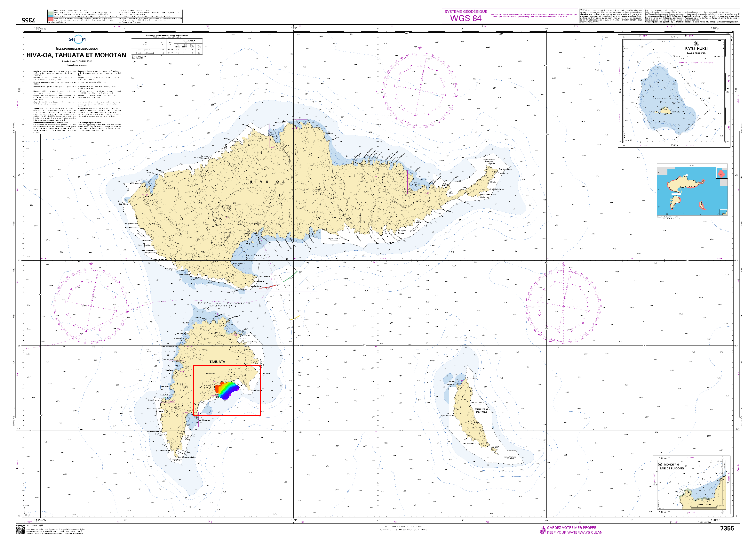Click the HIVA-OA island name label

tap(267, 182)
